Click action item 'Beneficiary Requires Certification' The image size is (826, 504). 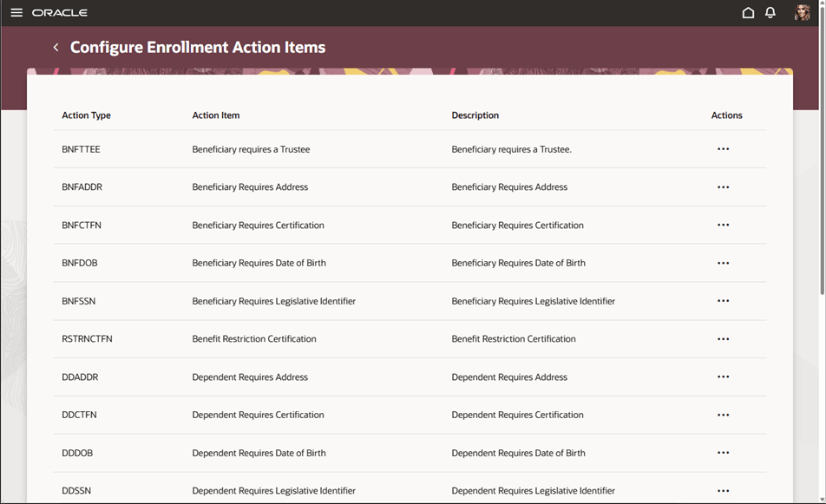coord(258,225)
